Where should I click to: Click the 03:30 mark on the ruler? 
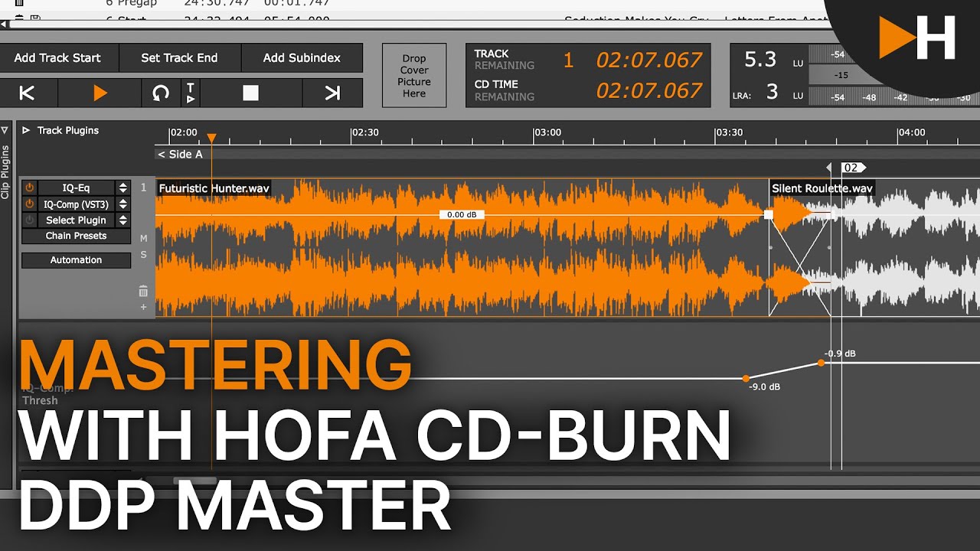tap(730, 132)
